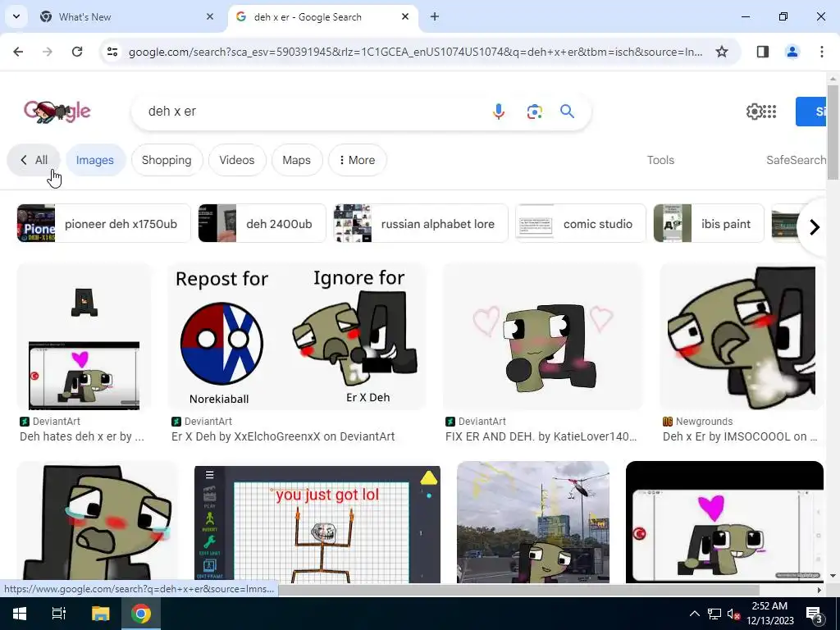
Task: Select russian alphabet lore chip
Action: tap(421, 223)
